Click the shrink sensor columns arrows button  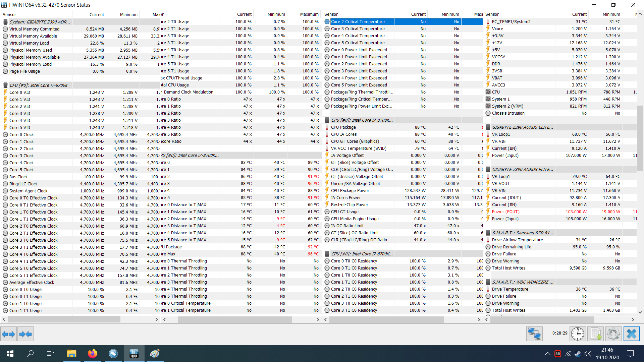point(26,334)
